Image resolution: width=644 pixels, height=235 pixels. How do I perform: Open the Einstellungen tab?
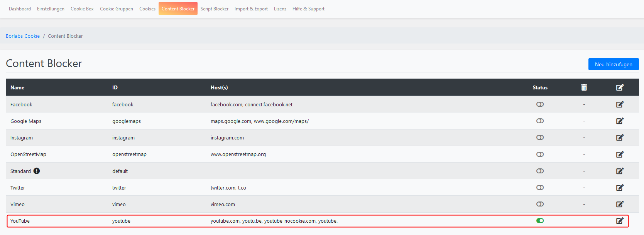51,8
